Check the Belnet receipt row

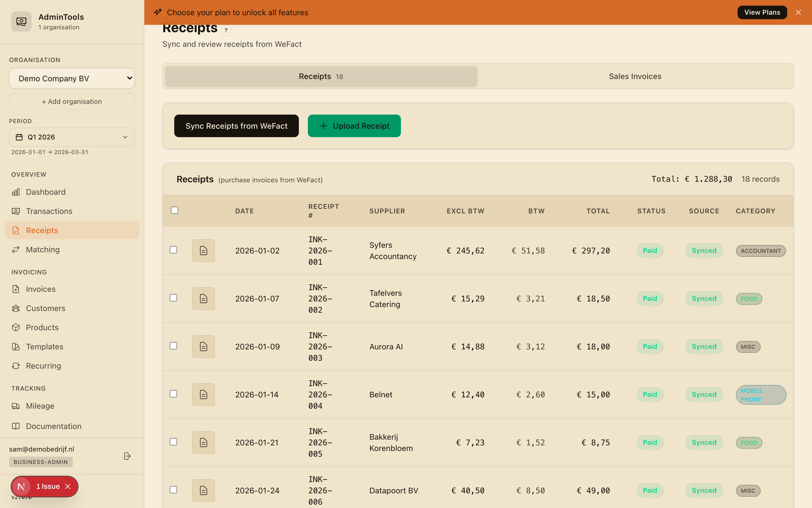pyautogui.click(x=173, y=394)
